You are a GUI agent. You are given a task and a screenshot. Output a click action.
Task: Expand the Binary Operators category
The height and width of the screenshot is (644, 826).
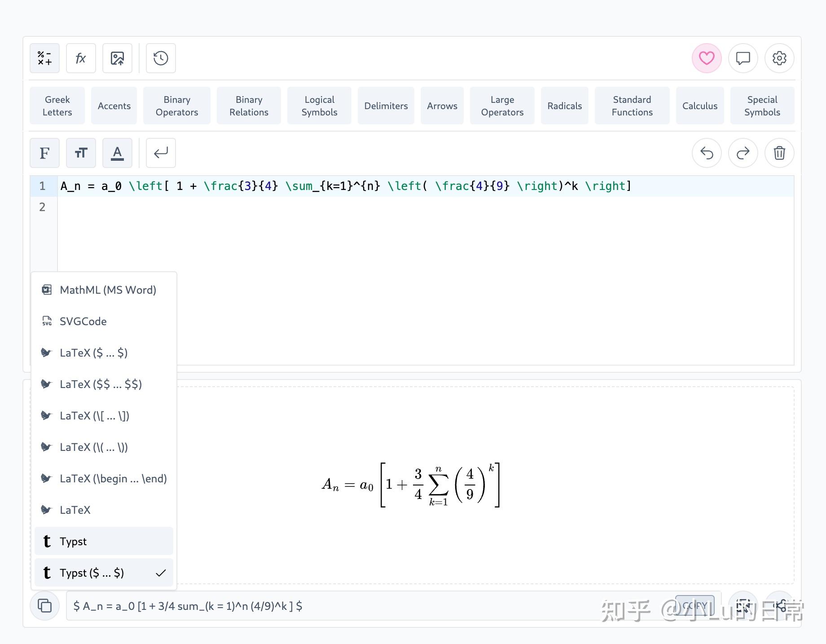pos(177,106)
